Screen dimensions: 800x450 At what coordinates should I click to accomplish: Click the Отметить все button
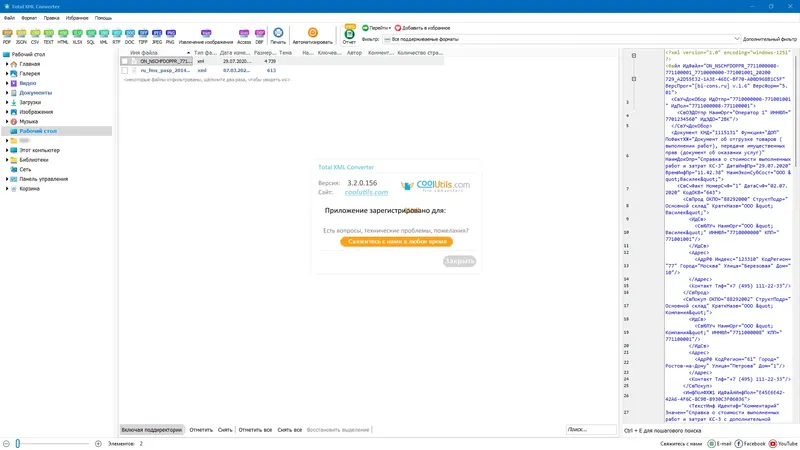pos(255,430)
